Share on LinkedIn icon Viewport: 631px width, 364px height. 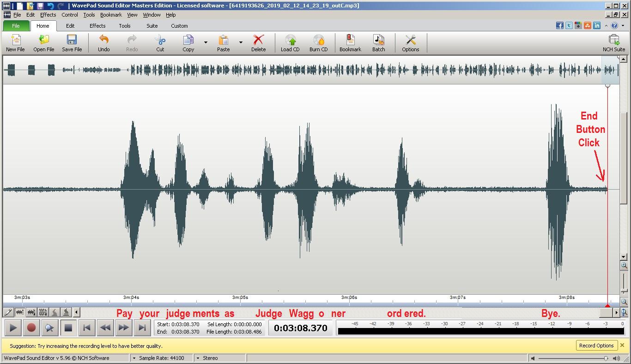(x=596, y=26)
